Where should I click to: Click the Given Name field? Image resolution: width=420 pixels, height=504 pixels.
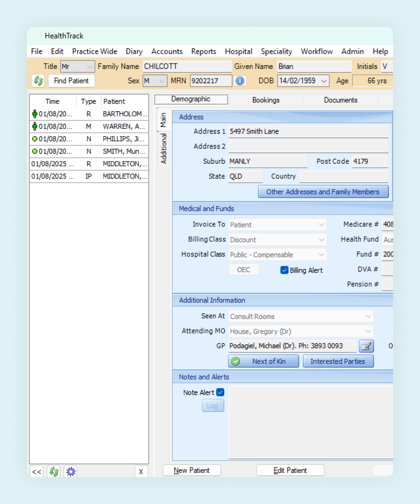point(314,66)
